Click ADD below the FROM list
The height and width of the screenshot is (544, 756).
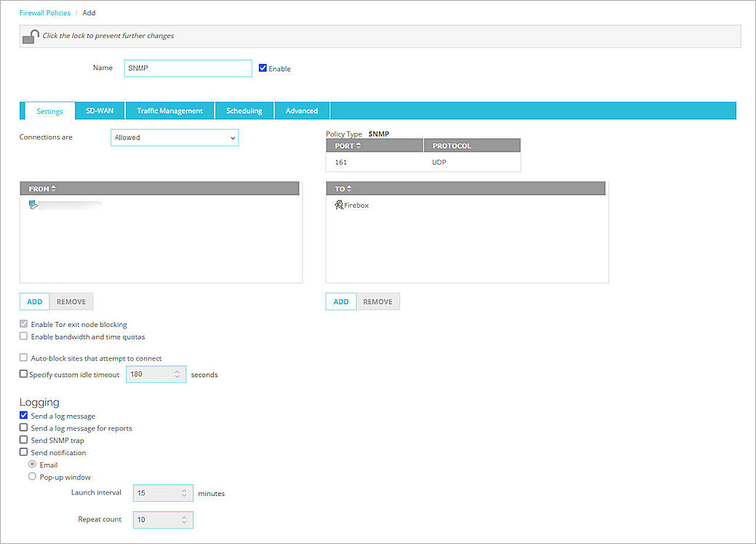tap(33, 301)
